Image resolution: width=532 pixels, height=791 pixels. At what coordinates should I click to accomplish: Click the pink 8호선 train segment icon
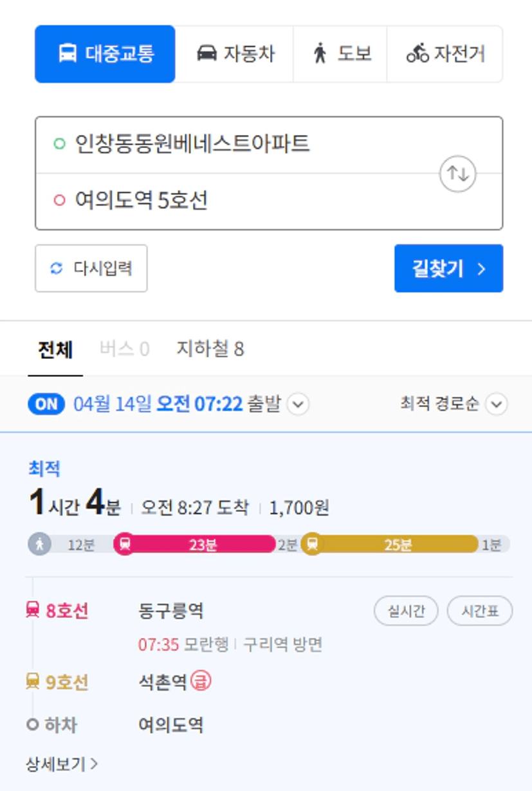(x=125, y=544)
